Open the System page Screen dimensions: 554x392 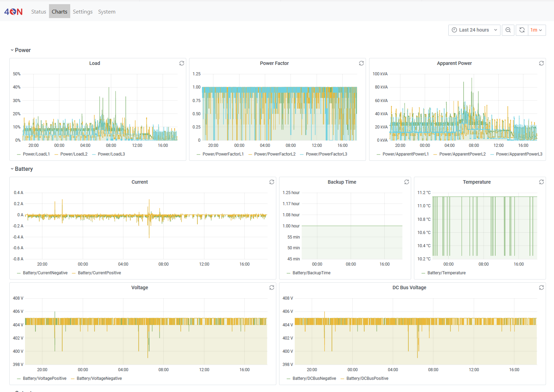pyautogui.click(x=107, y=11)
